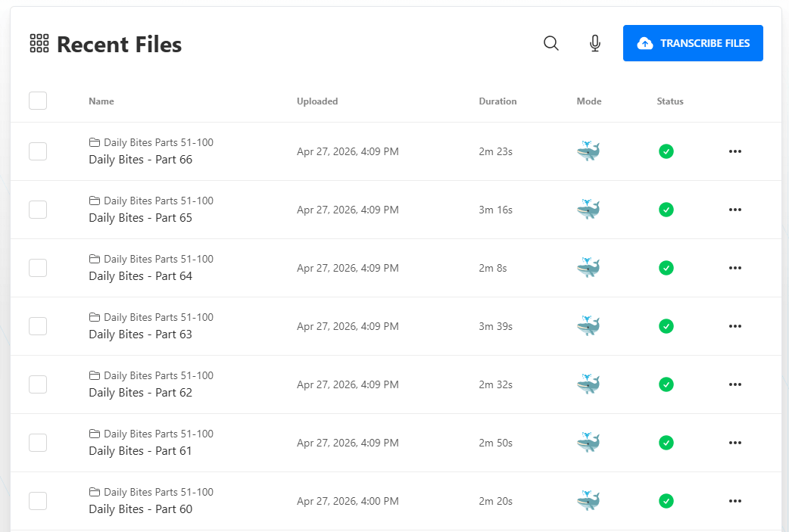Click the whale mode icon for Part 62
Viewport: 789px width, 532px height.
[x=588, y=384]
